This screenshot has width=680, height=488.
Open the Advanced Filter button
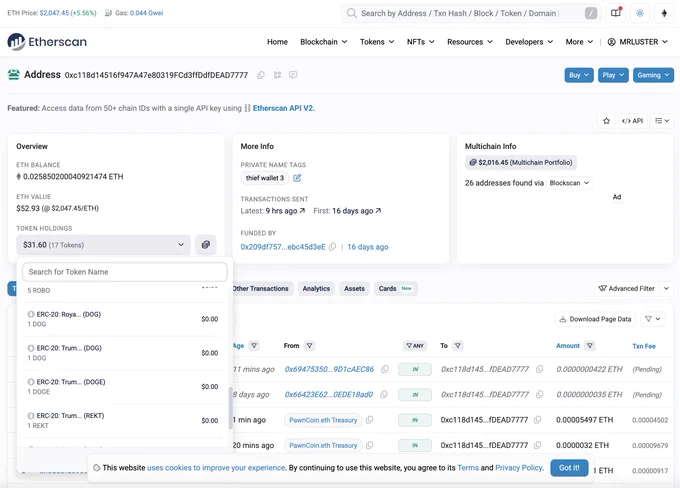(x=626, y=288)
